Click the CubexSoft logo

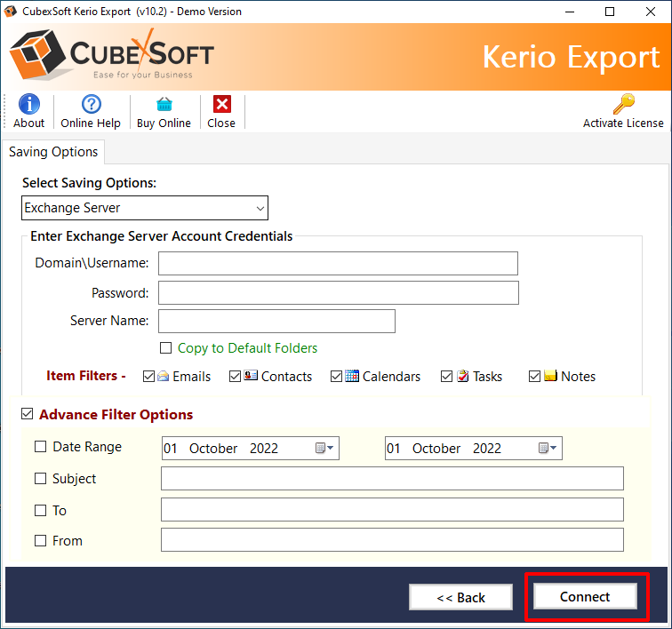click(x=112, y=57)
